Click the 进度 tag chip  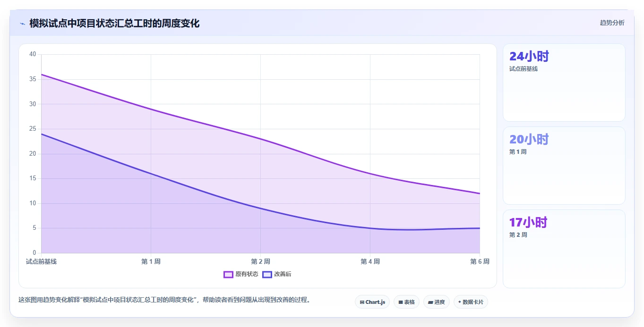437,302
